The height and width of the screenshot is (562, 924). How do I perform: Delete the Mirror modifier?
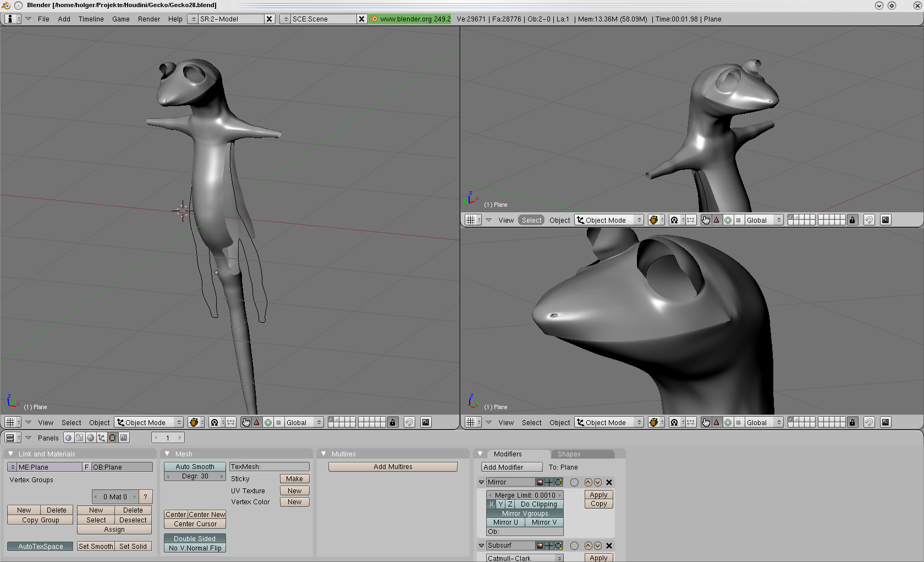tap(609, 482)
